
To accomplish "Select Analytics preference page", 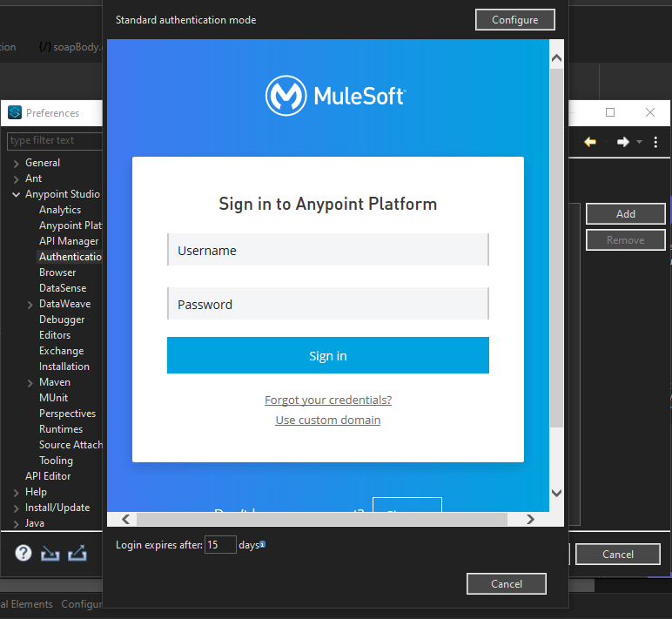I will tap(60, 210).
